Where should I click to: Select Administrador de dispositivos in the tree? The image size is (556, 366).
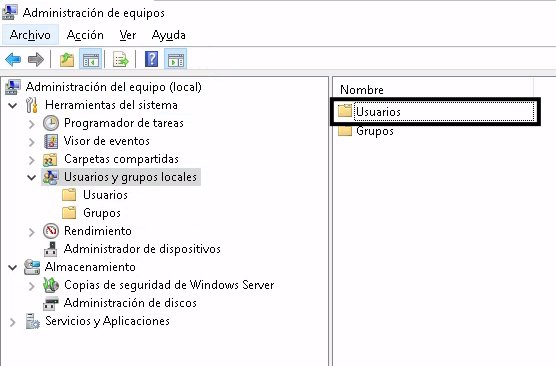[142, 249]
